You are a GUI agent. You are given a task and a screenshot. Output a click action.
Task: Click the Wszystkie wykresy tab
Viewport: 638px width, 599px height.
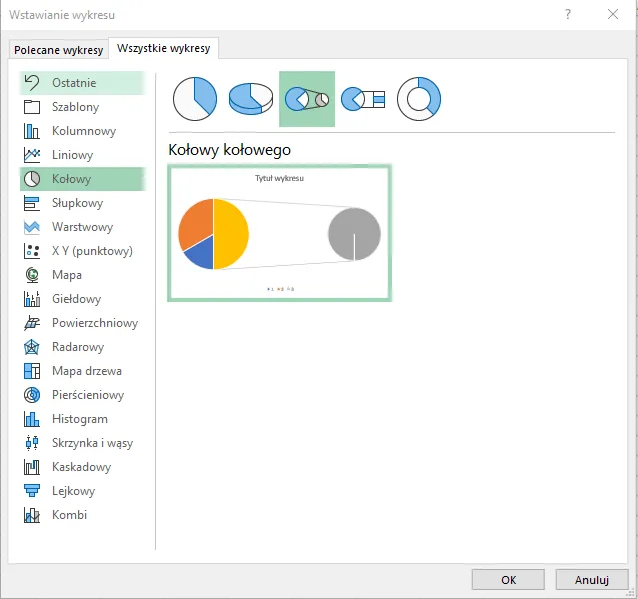[x=163, y=48]
